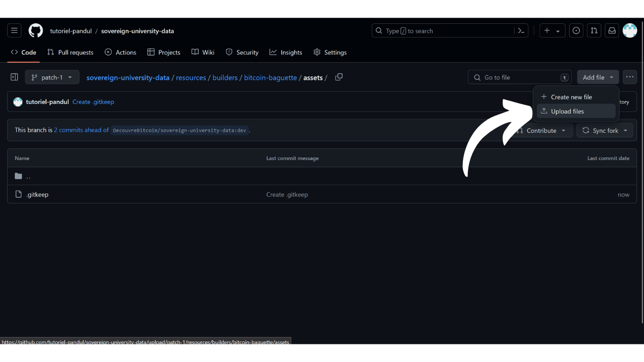Click the Go to file search field

519,77
